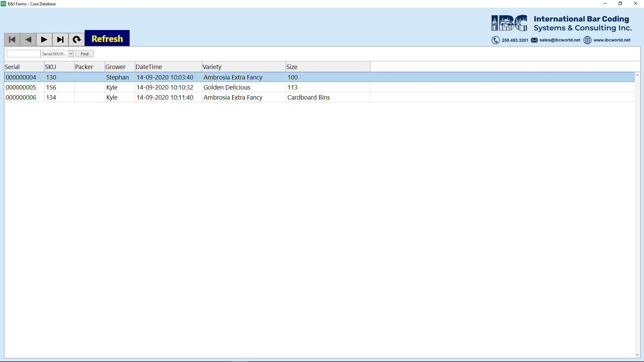
Task: Go to the previous record
Action: tap(28, 39)
